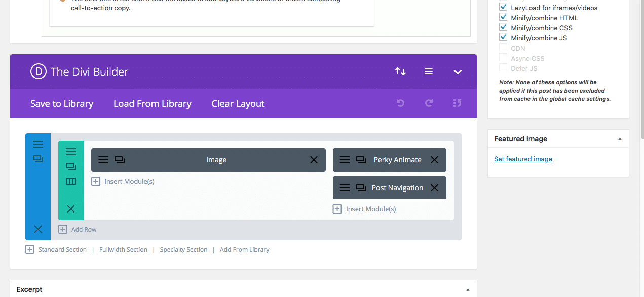Image resolution: width=644 pixels, height=297 pixels.
Task: Clone the green row
Action: [71, 166]
